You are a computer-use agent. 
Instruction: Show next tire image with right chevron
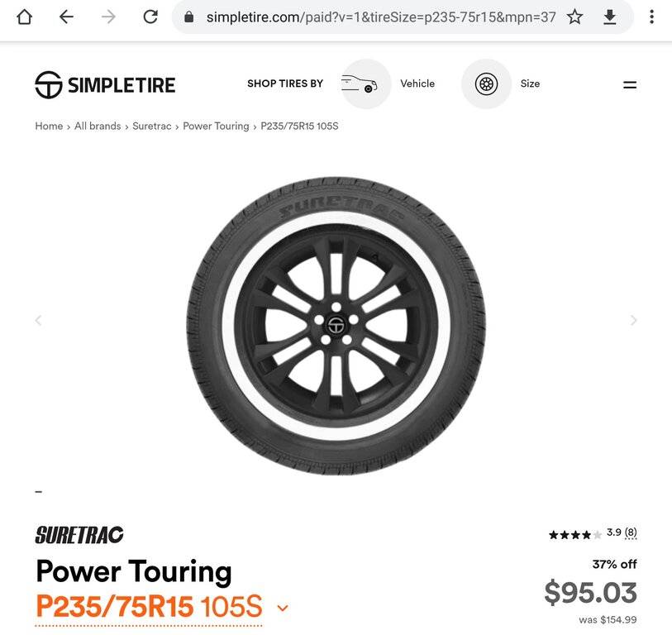pos(633,320)
